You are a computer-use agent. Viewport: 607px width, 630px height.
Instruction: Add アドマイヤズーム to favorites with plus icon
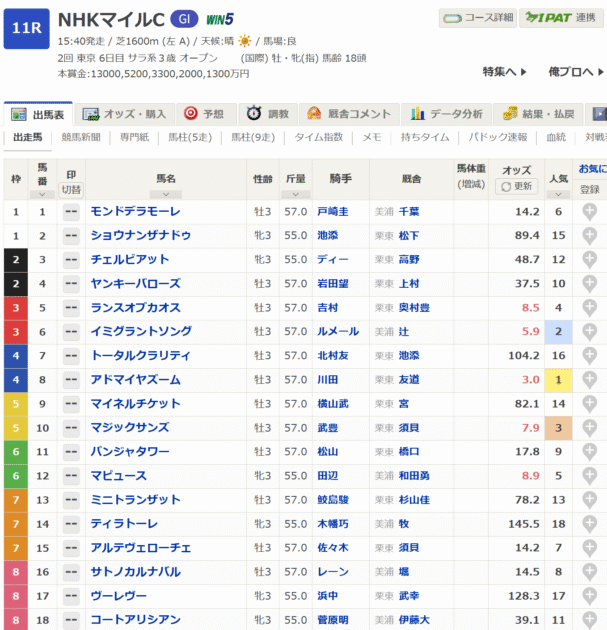(x=589, y=380)
